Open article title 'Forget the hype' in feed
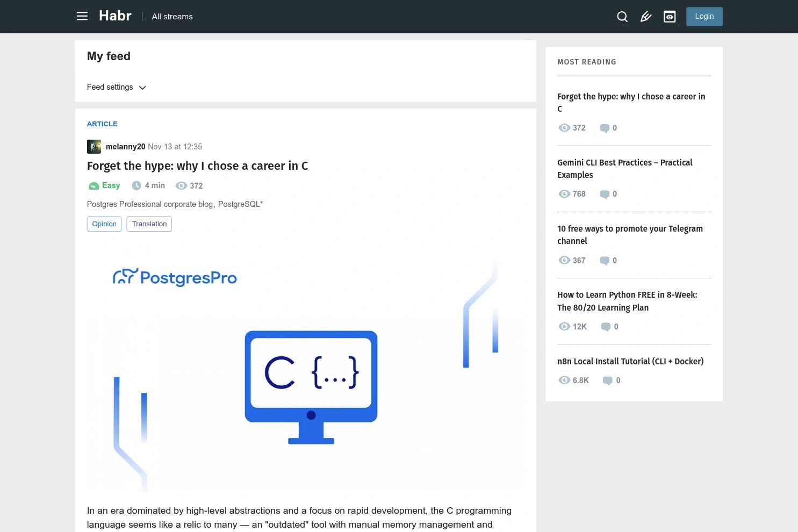The height and width of the screenshot is (532, 798). click(197, 166)
